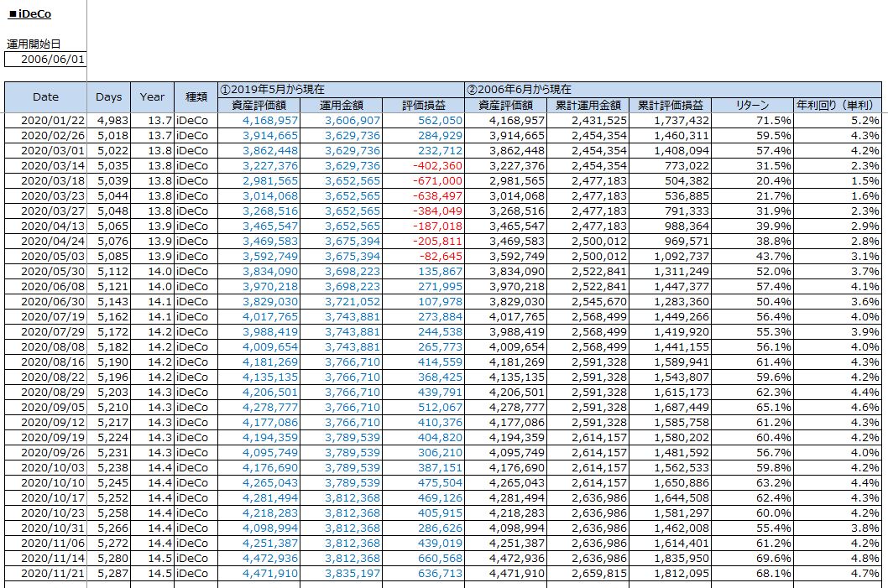Screen dimensions: 888x588
Task: Click the 種類 column header
Action: pyautogui.click(x=196, y=97)
